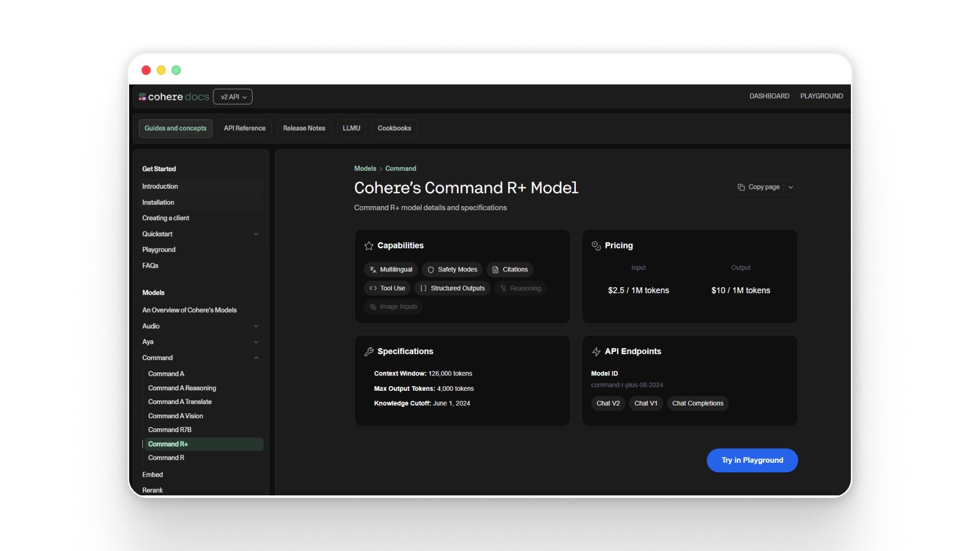Open Command A Translate page
The height and width of the screenshot is (551, 980).
pos(204,402)
